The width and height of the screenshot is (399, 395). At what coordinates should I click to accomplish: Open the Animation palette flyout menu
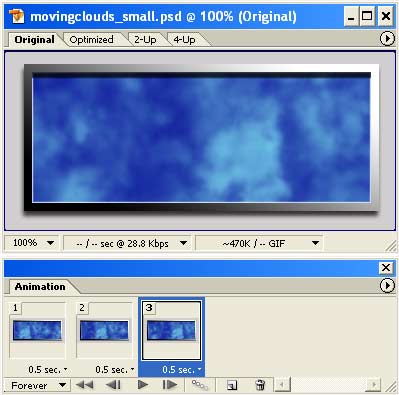[387, 286]
